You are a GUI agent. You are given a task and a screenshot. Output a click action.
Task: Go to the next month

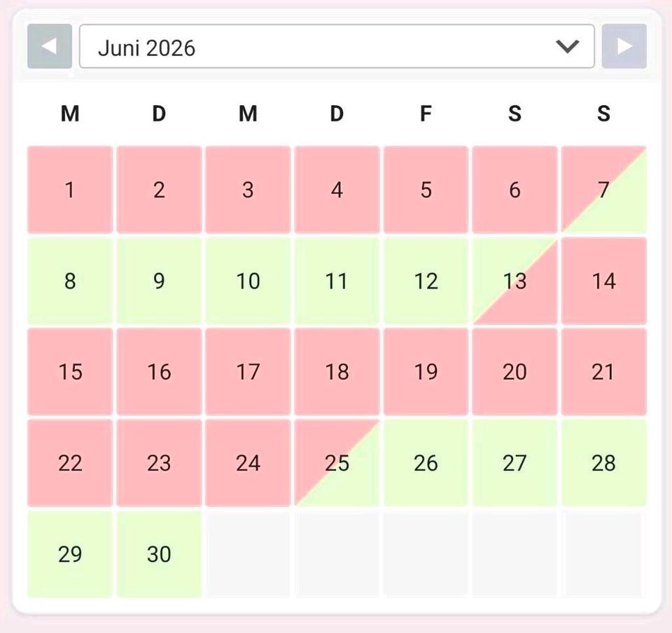click(x=624, y=47)
